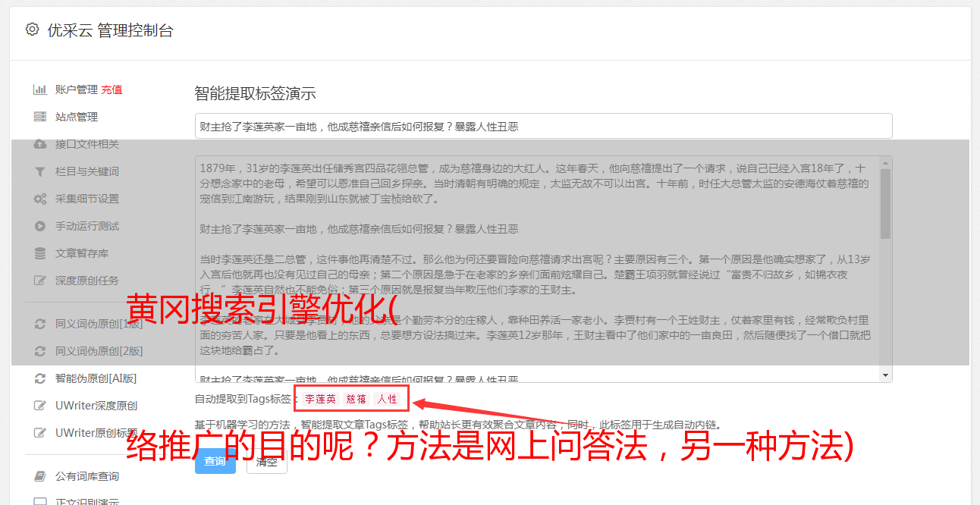The image size is (980, 505).
Task: Click the 清空 button
Action: [x=267, y=461]
